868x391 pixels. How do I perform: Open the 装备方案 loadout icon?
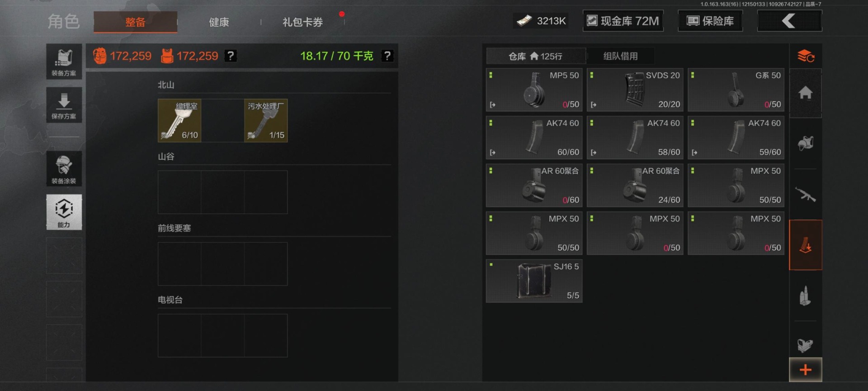64,62
